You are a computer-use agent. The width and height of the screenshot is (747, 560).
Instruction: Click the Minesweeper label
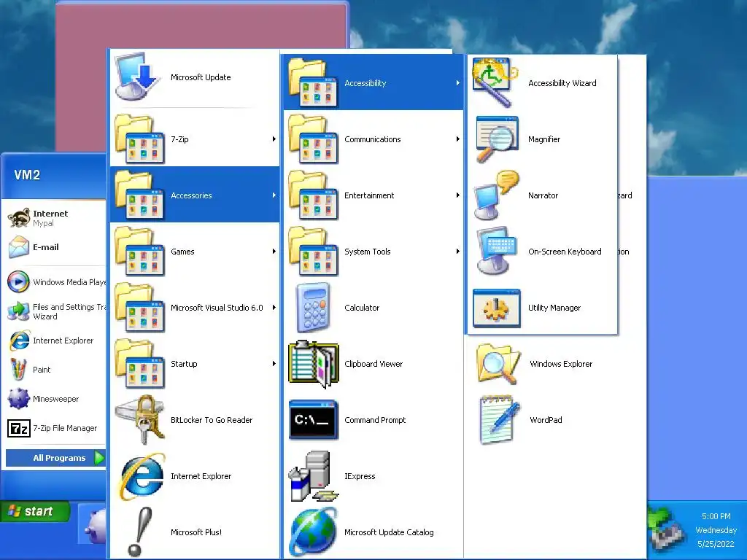(x=55, y=399)
